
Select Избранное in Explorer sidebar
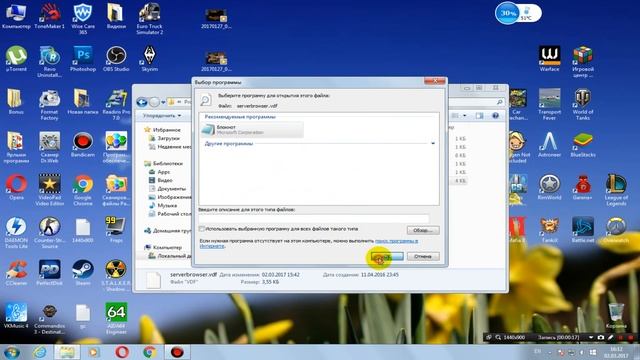coord(167,130)
